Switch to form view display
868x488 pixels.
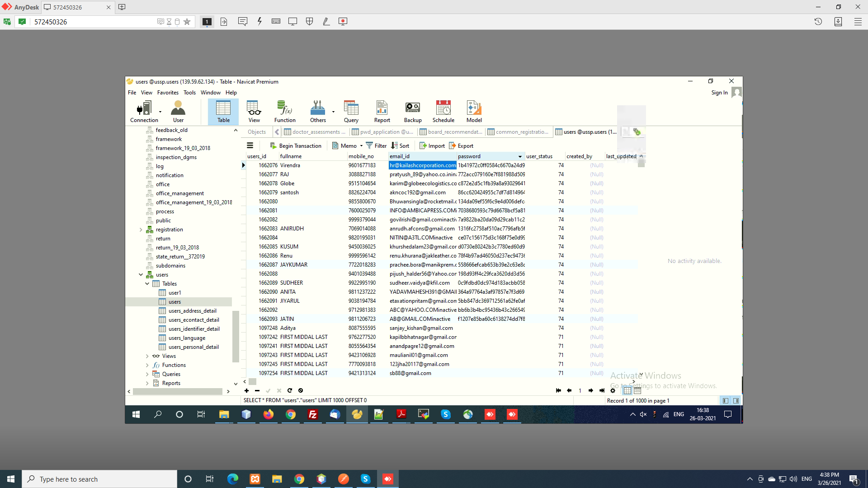pos(637,390)
